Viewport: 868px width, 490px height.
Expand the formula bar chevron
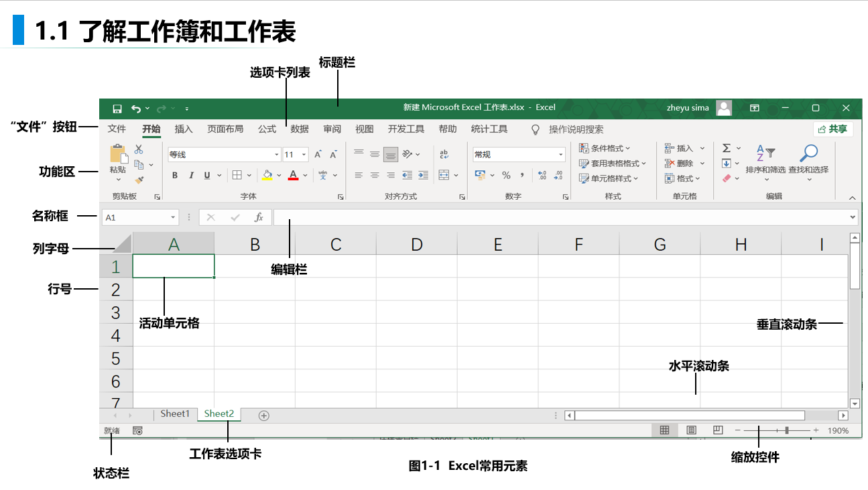(x=853, y=217)
